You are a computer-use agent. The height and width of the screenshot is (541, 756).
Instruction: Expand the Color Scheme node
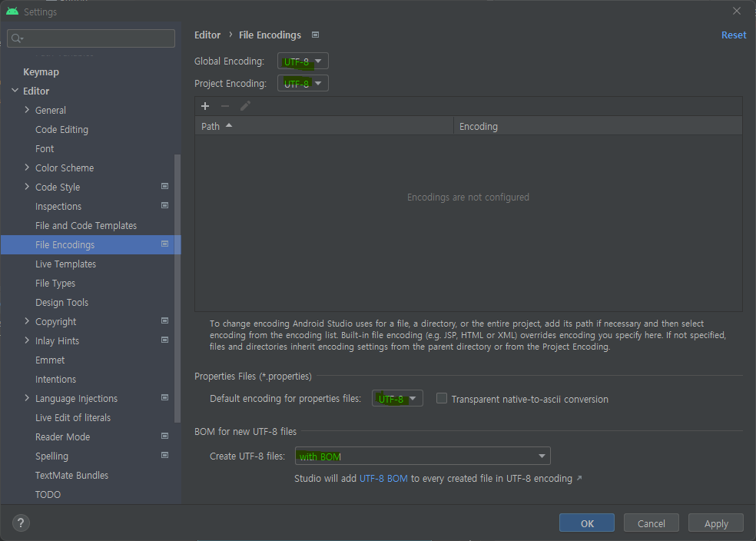27,168
